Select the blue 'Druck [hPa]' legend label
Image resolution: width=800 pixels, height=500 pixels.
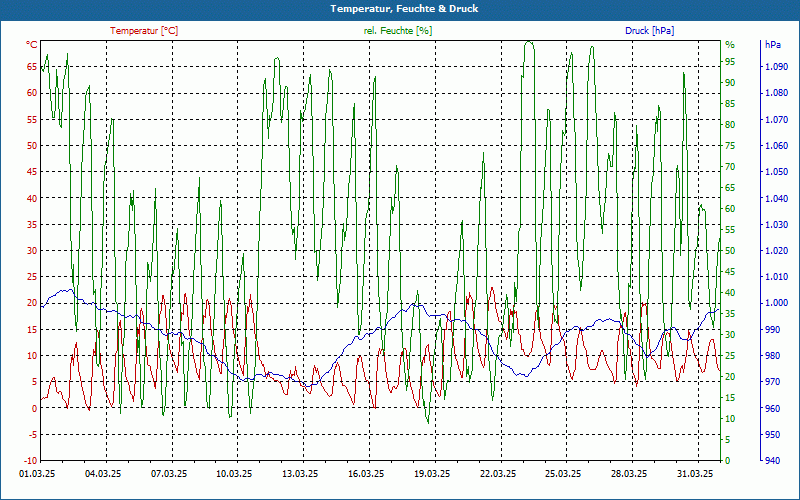[649, 31]
